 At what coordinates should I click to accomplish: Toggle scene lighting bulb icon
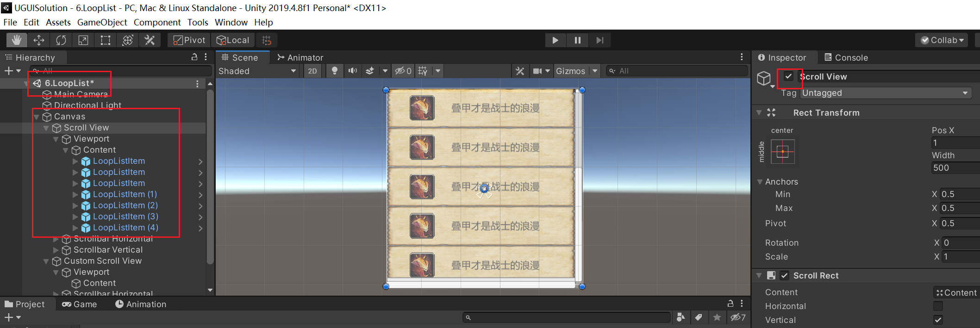334,71
